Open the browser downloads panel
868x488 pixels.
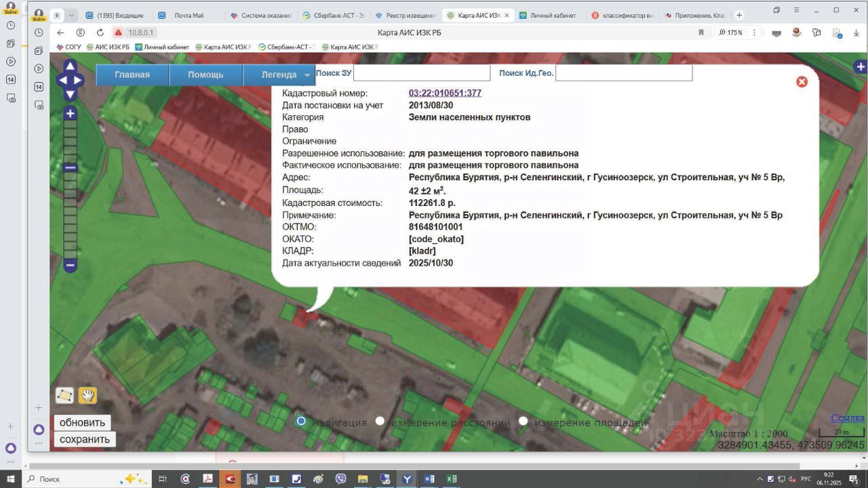[856, 33]
